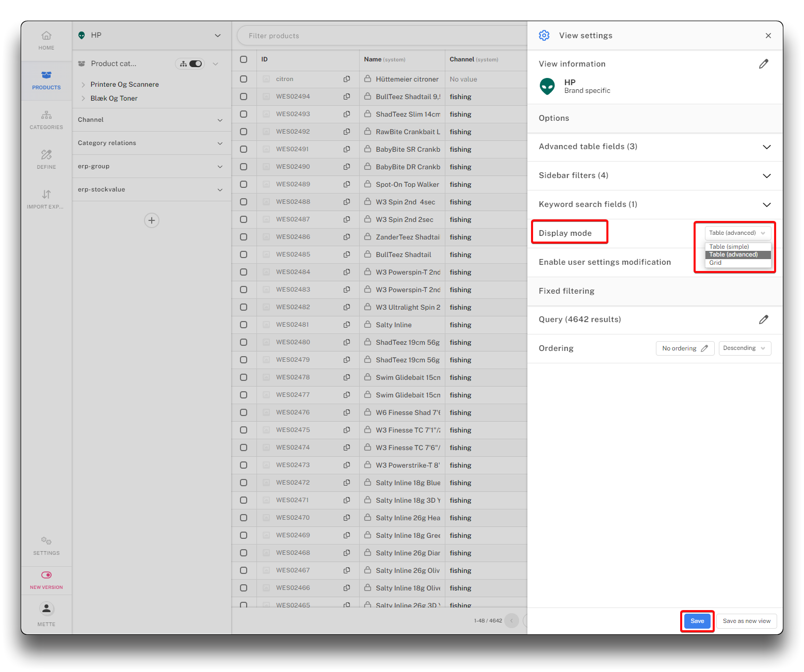Add new sidebar filter with plus
This screenshot has width=804, height=672.
[152, 220]
